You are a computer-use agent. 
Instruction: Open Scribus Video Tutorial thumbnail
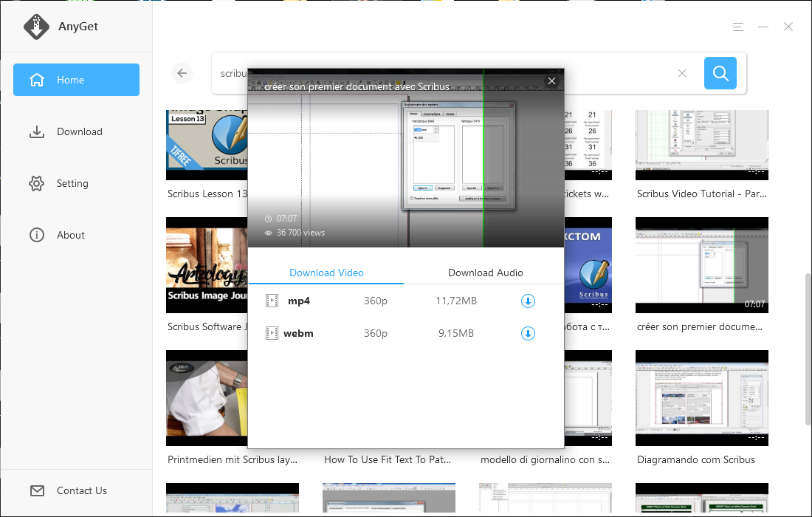tap(702, 145)
